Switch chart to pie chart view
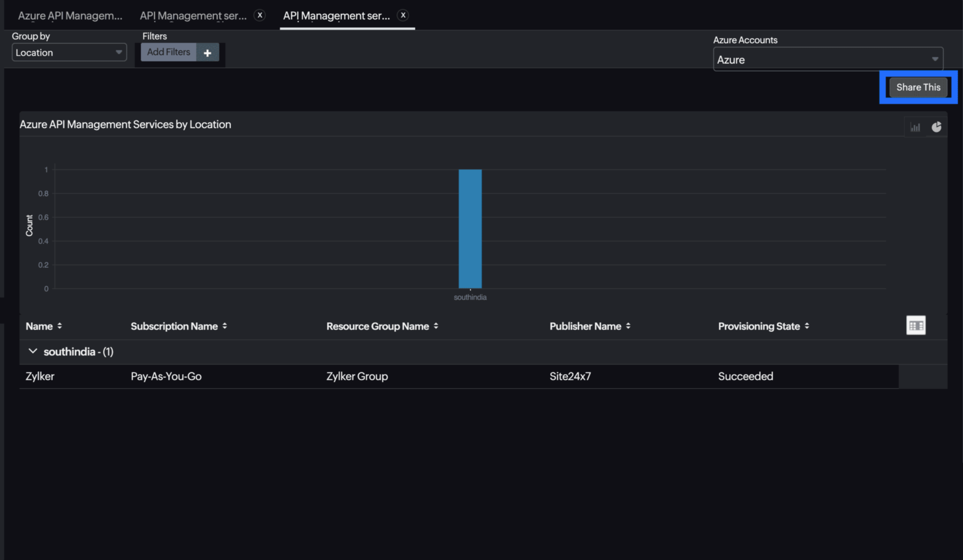 [x=937, y=127]
